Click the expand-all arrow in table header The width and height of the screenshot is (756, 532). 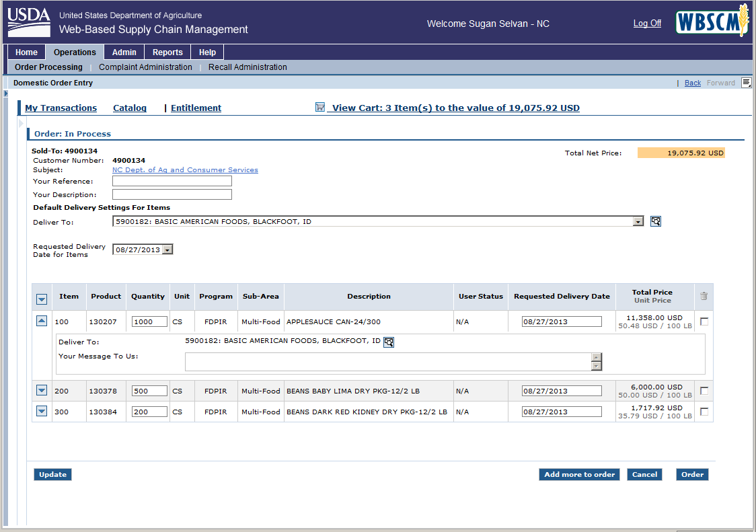click(x=42, y=299)
